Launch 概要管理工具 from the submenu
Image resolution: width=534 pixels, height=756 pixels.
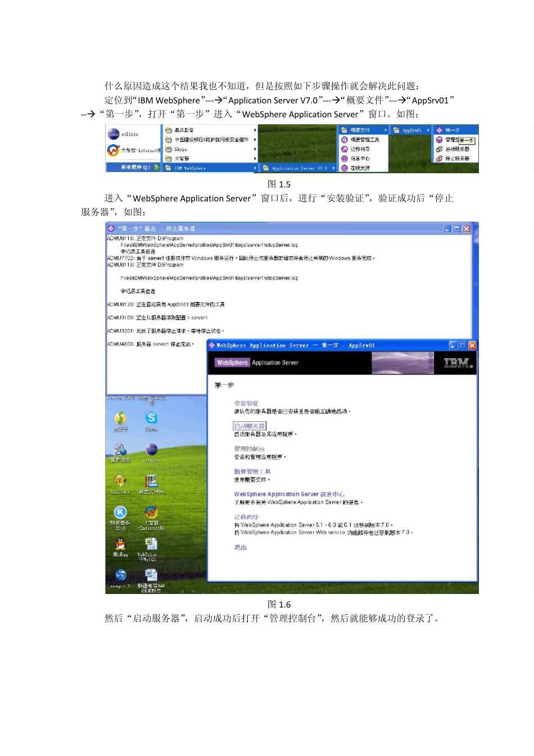pos(364,139)
